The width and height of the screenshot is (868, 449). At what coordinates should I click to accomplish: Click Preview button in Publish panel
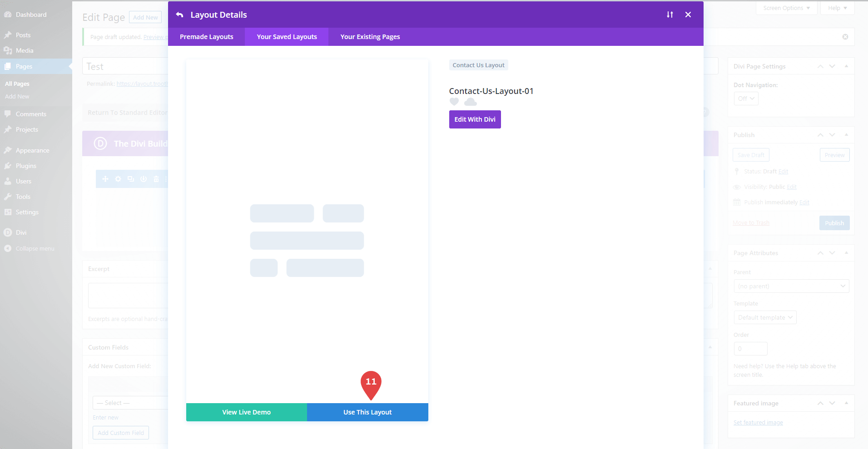pyautogui.click(x=834, y=155)
